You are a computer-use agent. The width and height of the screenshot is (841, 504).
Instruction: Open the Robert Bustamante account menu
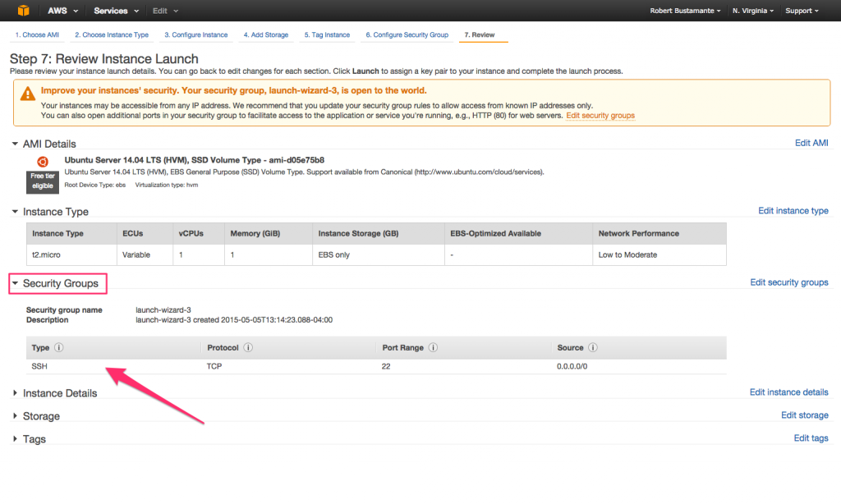coord(685,11)
